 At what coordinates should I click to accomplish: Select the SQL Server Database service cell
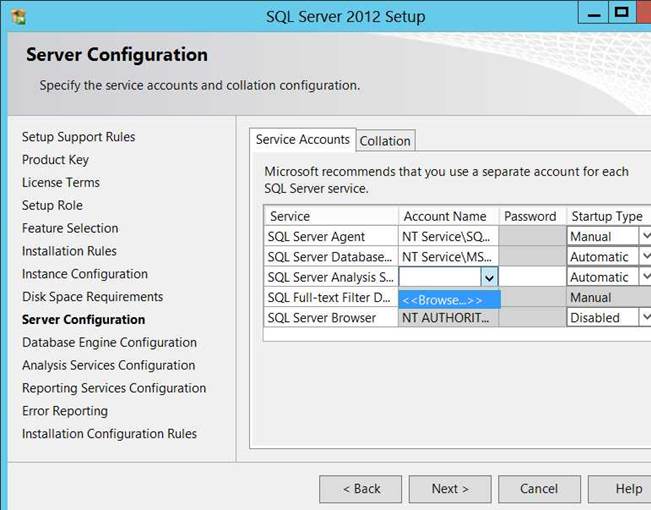331,257
